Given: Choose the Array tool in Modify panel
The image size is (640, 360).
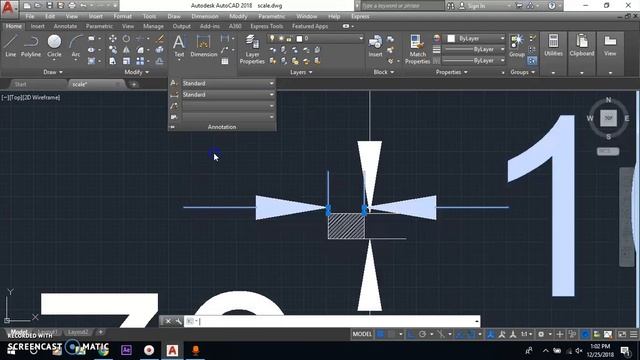Looking at the screenshot, I should click(x=140, y=61).
